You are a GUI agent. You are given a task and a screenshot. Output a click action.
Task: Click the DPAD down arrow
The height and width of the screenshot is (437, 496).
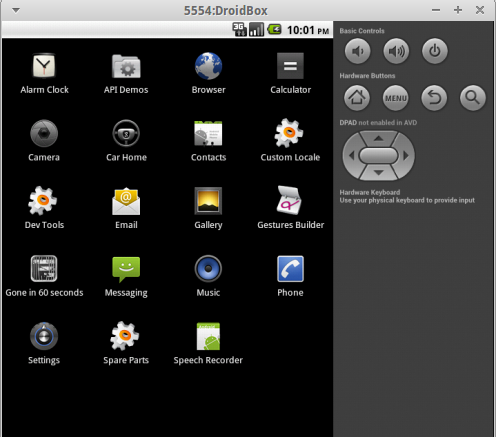tap(378, 173)
